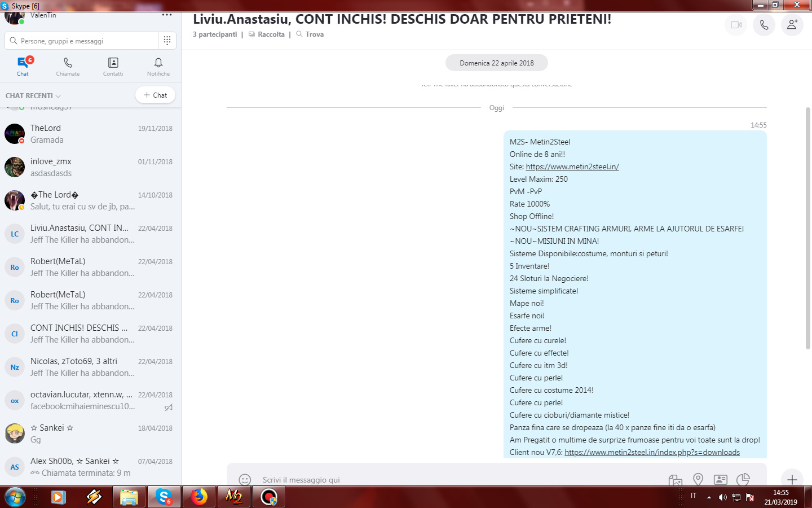Screen dimensions: 812x508
Task: Open the TheLord conversation
Action: (90, 134)
